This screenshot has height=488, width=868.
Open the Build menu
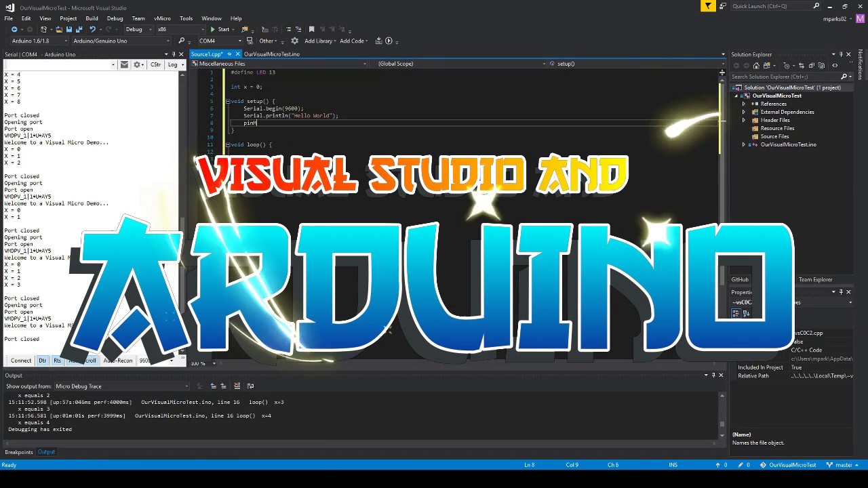92,18
